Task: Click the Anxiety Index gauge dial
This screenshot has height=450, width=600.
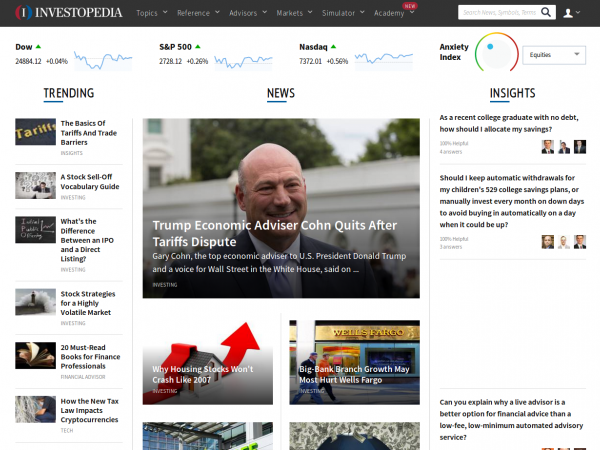Action: coord(496,53)
